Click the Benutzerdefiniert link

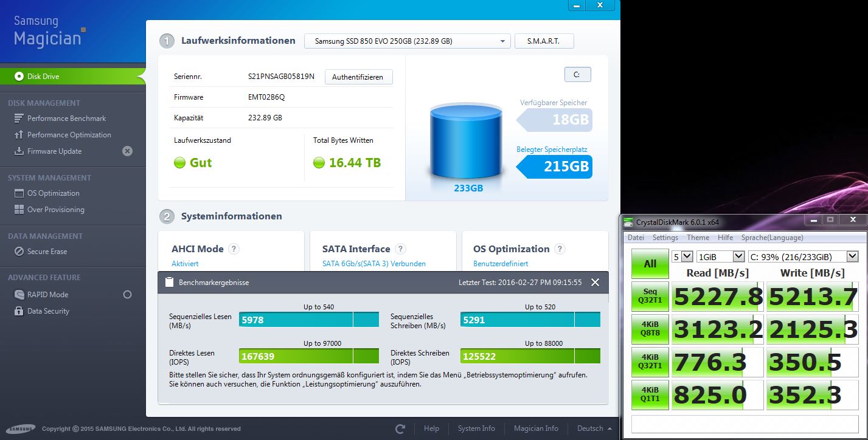point(501,264)
